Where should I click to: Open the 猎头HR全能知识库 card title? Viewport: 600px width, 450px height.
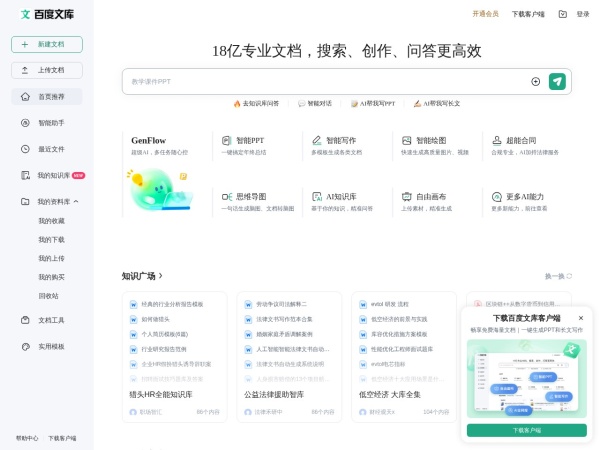click(161, 394)
